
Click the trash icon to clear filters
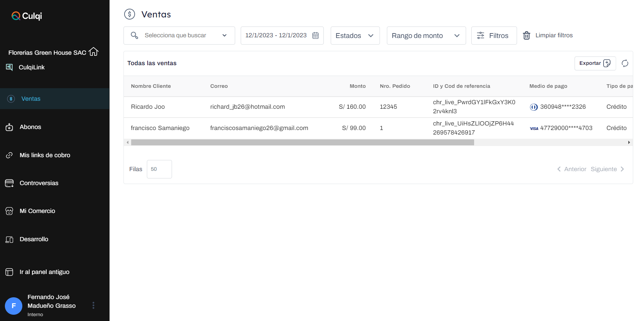526,36
